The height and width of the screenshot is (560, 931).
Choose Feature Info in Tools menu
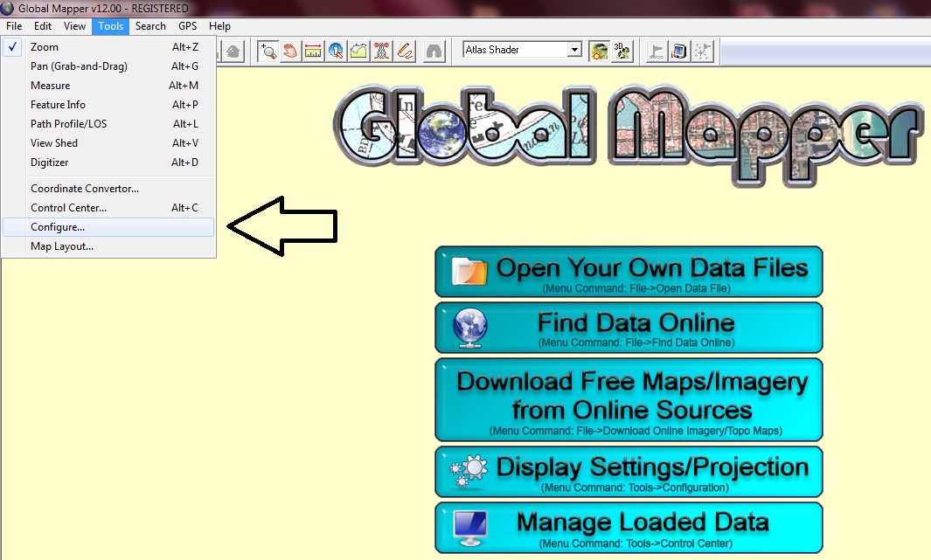pos(108,105)
